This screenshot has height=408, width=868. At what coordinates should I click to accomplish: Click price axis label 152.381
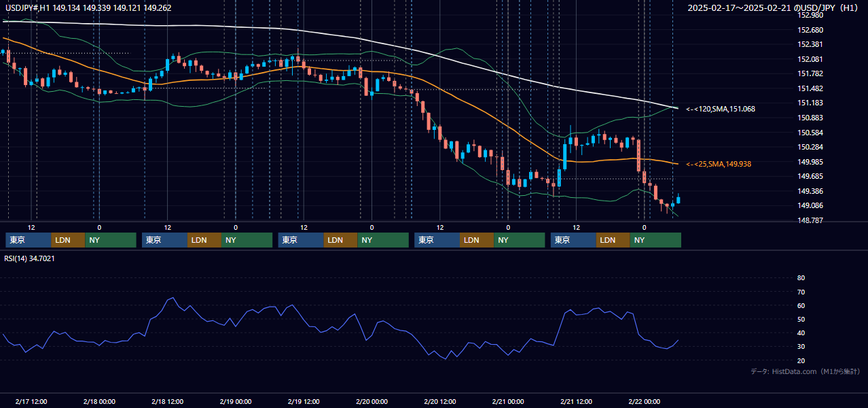pos(810,44)
